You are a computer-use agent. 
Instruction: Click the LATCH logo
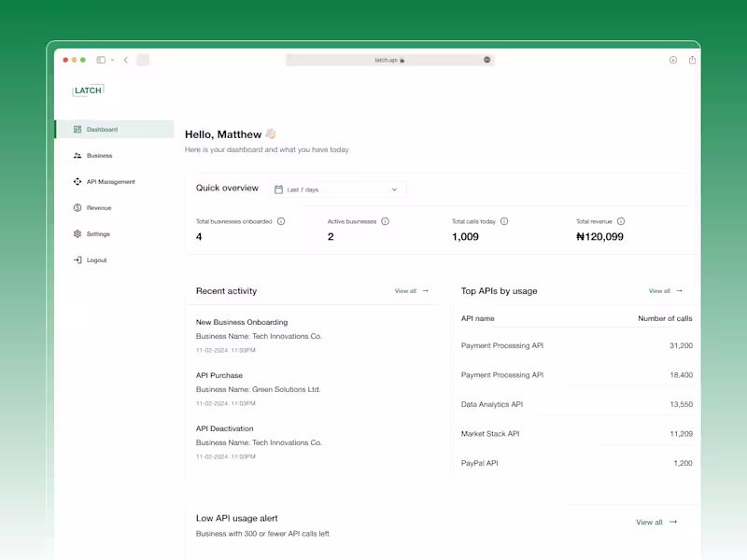(x=88, y=90)
